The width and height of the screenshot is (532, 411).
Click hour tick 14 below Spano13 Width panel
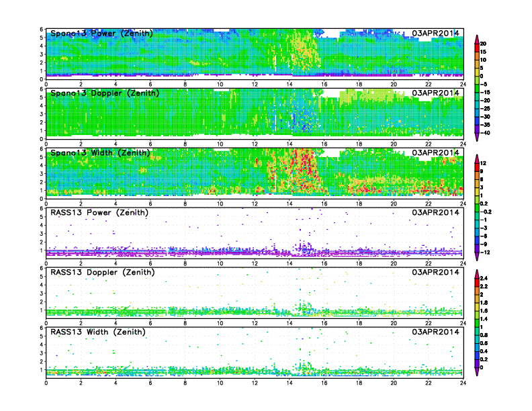[x=290, y=203]
